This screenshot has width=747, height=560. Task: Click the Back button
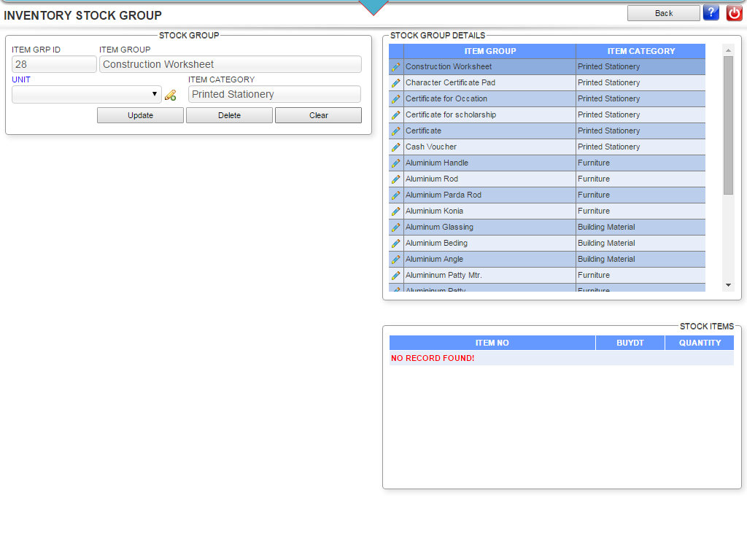664,13
